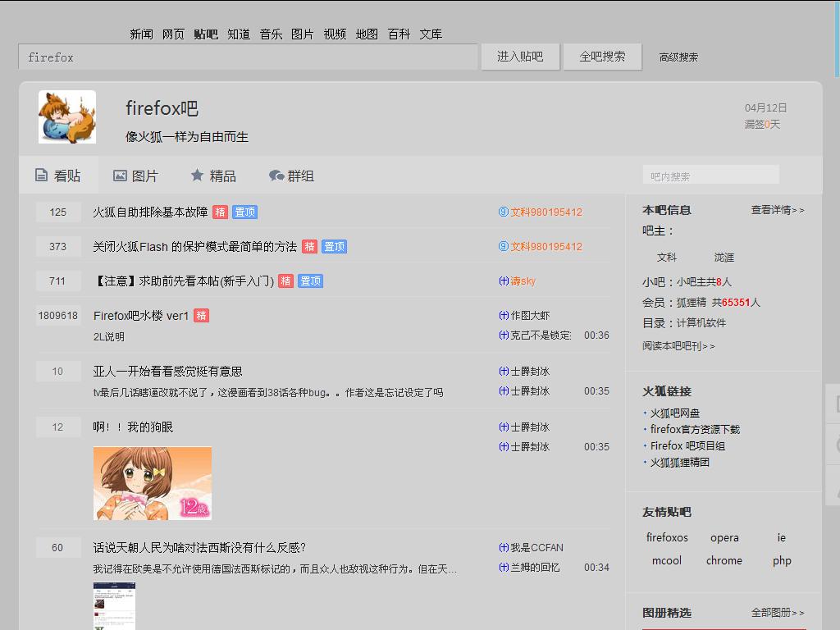Open the 贴吧 item in top navigation
The width and height of the screenshot is (840, 630).
click(204, 34)
